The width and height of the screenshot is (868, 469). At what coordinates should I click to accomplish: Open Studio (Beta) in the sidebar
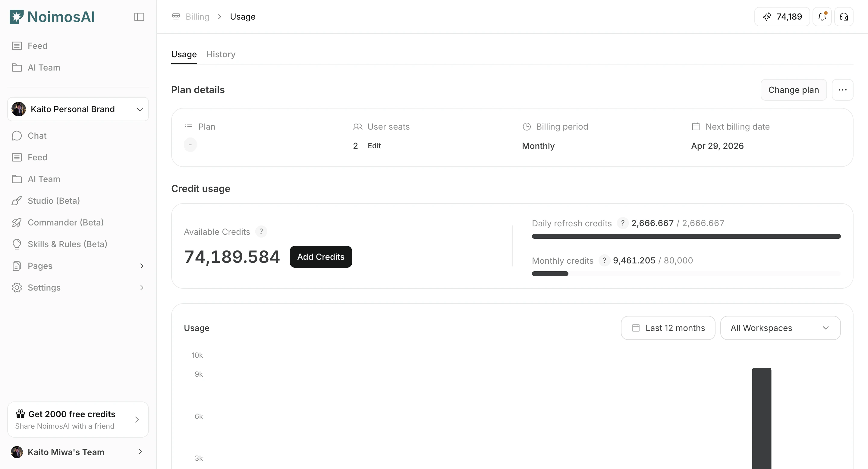point(54,200)
